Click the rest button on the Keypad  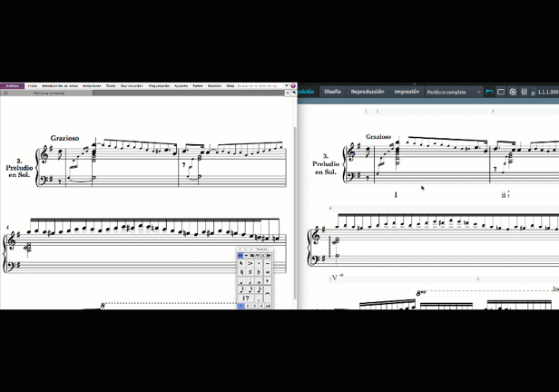246,299
